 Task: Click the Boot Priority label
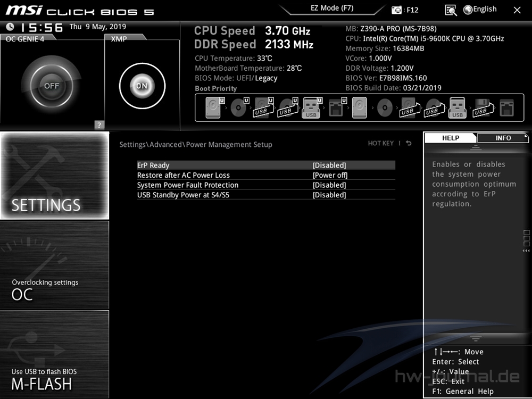click(x=216, y=88)
